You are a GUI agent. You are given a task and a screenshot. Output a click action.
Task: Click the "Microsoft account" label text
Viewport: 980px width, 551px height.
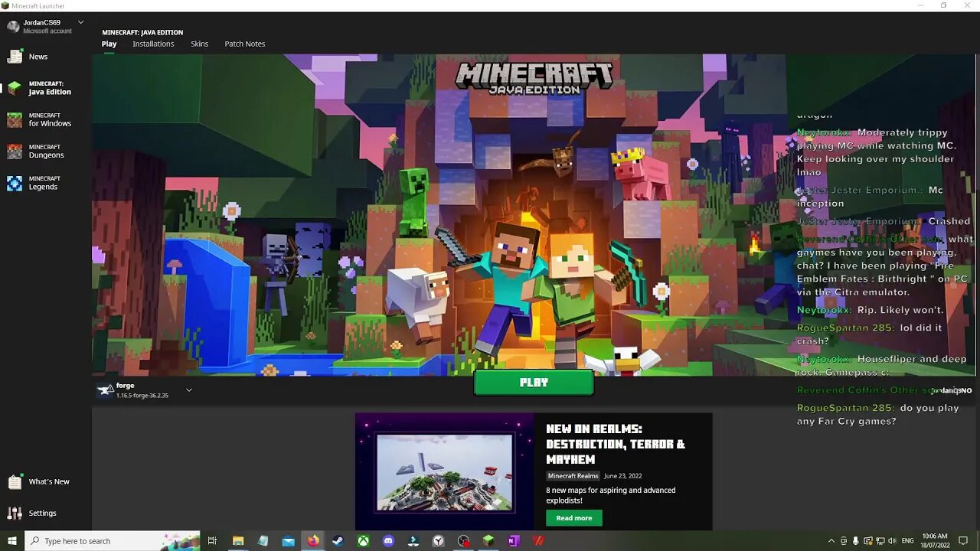(47, 31)
